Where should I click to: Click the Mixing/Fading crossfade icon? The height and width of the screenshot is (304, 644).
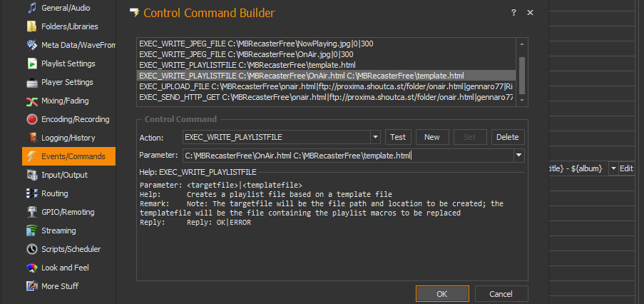coord(31,101)
